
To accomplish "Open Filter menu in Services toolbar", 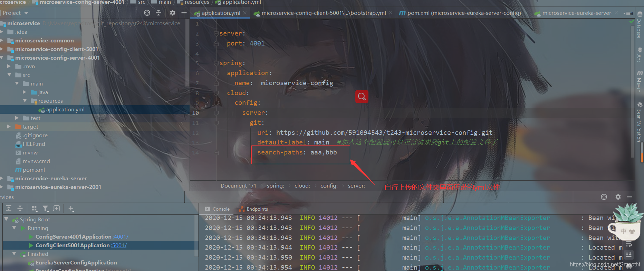I will pos(46,208).
